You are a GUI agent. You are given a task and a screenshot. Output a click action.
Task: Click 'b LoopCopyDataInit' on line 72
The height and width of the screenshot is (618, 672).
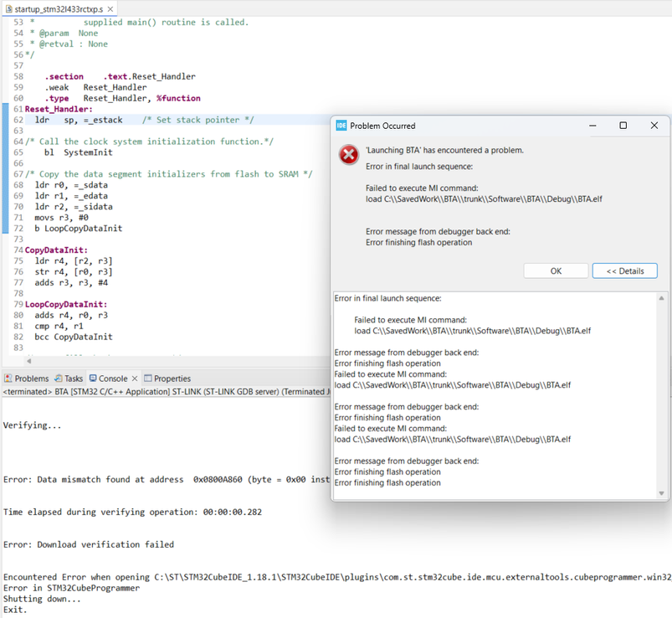(79, 229)
